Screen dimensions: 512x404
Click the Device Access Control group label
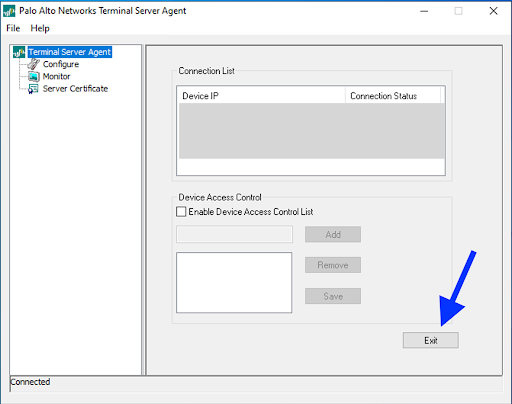pos(220,197)
